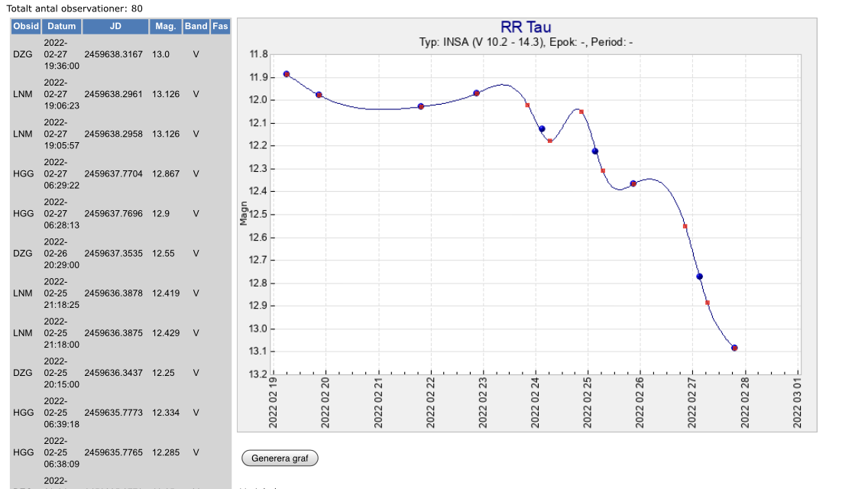Click the Datum column header
Screen dimensions: 868x489
point(61,26)
